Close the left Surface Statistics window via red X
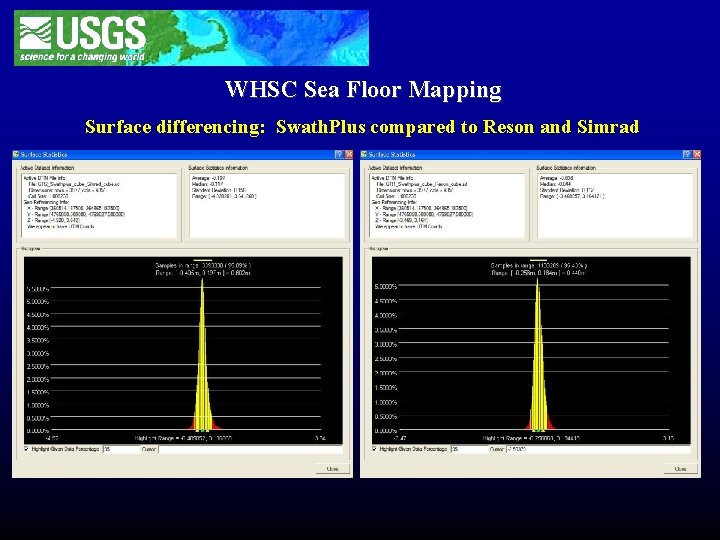This screenshot has height=540, width=720. point(349,154)
